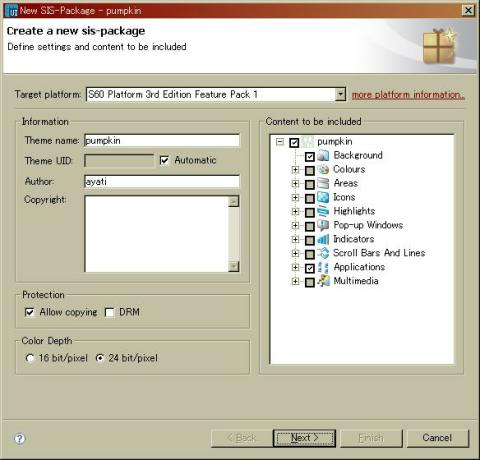
Task: Enable the DRM protection checkbox
Action: pos(109,312)
